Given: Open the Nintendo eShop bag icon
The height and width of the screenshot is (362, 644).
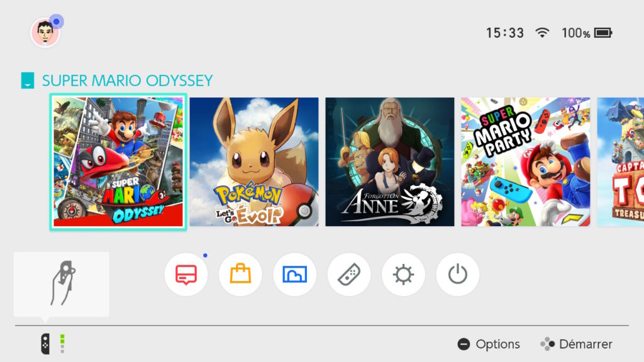Looking at the screenshot, I should (240, 275).
